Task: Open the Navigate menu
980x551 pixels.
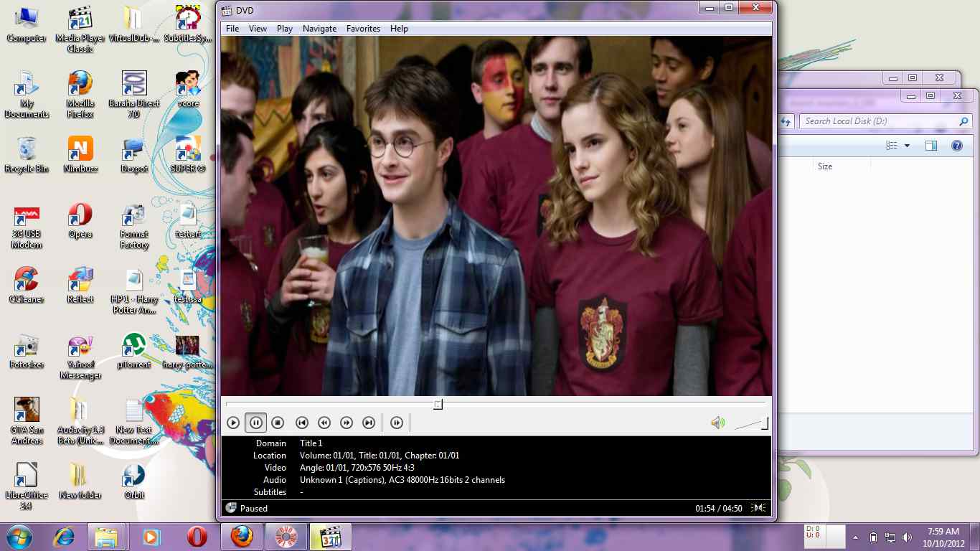Action: click(319, 29)
